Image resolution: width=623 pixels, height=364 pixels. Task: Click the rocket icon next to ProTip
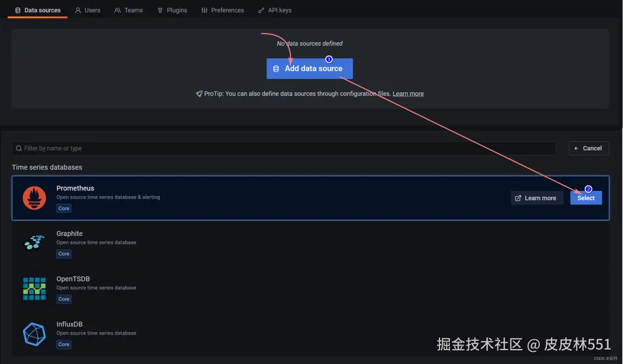(x=199, y=94)
